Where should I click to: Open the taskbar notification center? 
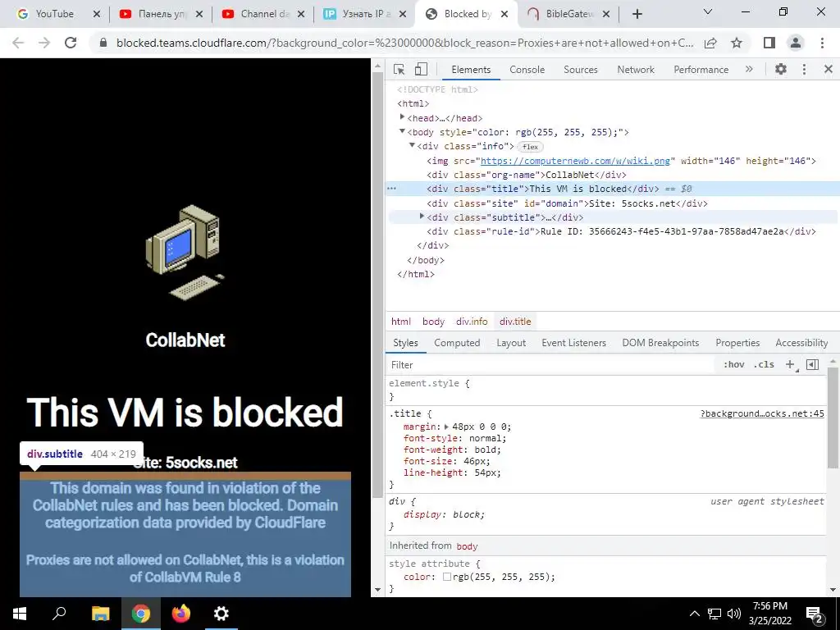pyautogui.click(x=814, y=614)
